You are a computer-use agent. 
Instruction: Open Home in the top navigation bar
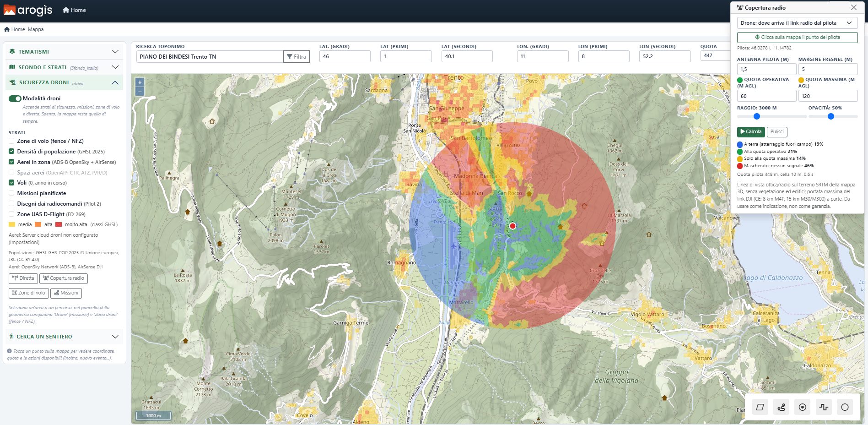pyautogui.click(x=74, y=10)
